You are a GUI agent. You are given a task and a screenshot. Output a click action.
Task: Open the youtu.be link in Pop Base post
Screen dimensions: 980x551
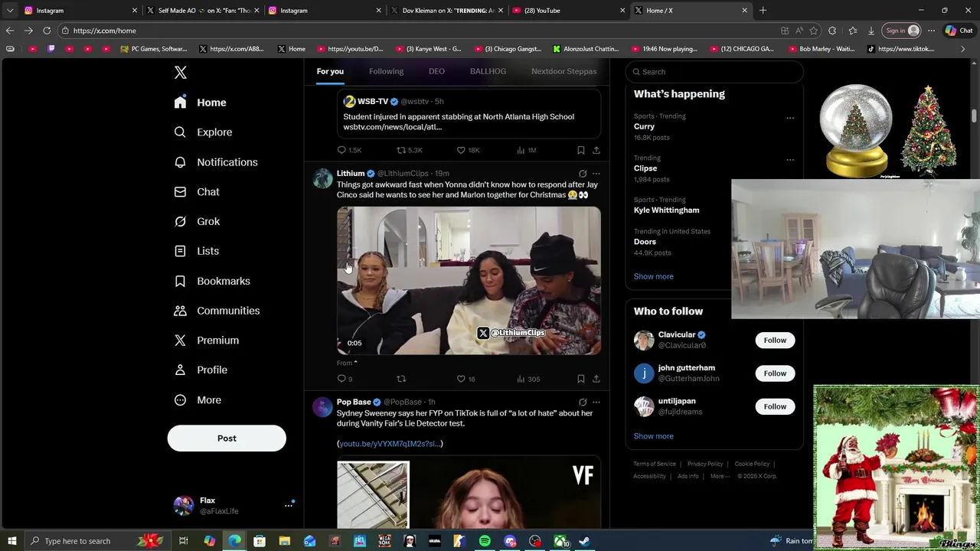(x=390, y=444)
